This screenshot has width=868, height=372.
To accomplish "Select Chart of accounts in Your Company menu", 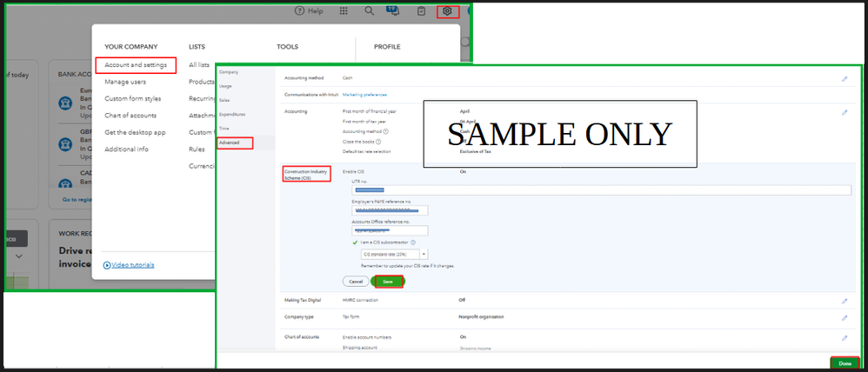I will coord(130,116).
